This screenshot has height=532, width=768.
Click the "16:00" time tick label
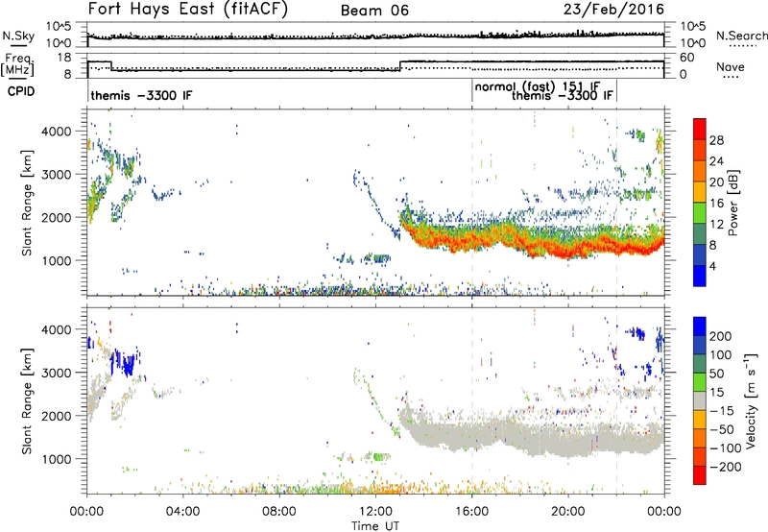(471, 512)
